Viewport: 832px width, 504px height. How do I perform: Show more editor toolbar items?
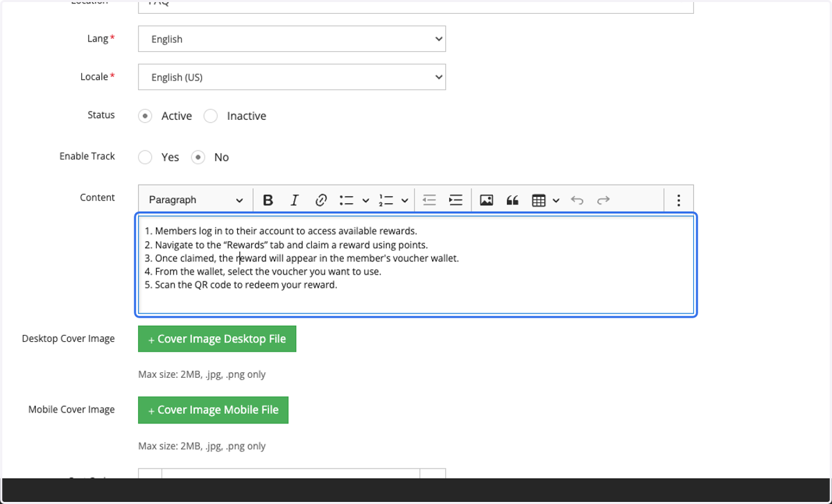678,200
